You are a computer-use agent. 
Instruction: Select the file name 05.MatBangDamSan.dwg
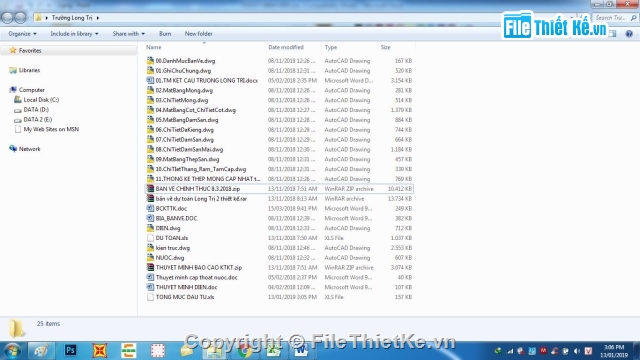(x=187, y=120)
